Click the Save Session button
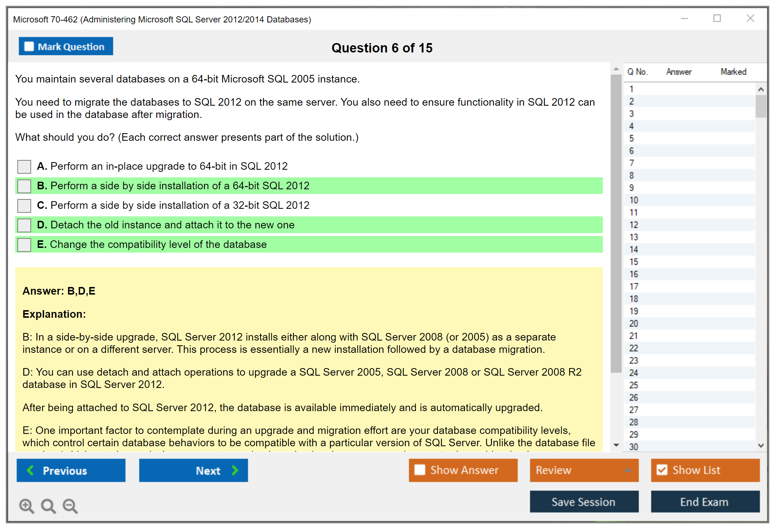 [x=584, y=502]
